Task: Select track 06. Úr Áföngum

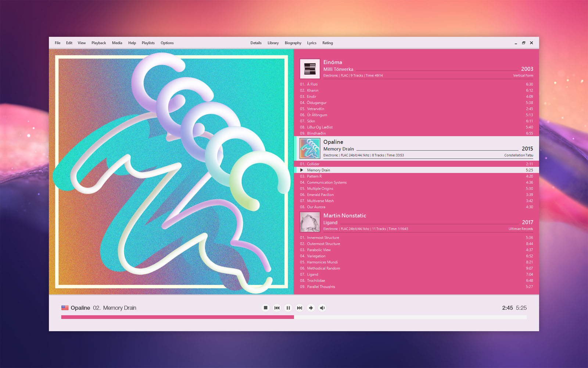Action: click(416, 115)
